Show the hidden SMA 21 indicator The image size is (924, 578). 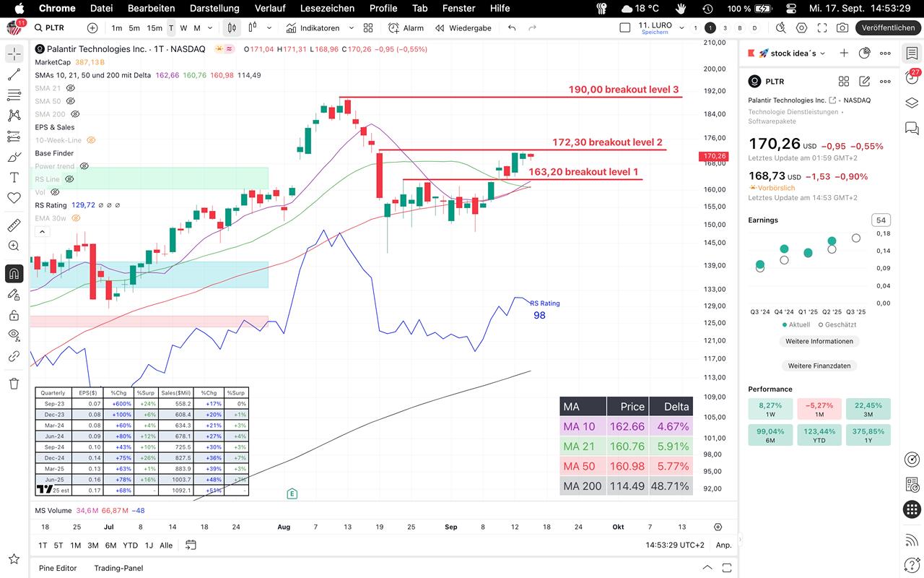(71, 88)
